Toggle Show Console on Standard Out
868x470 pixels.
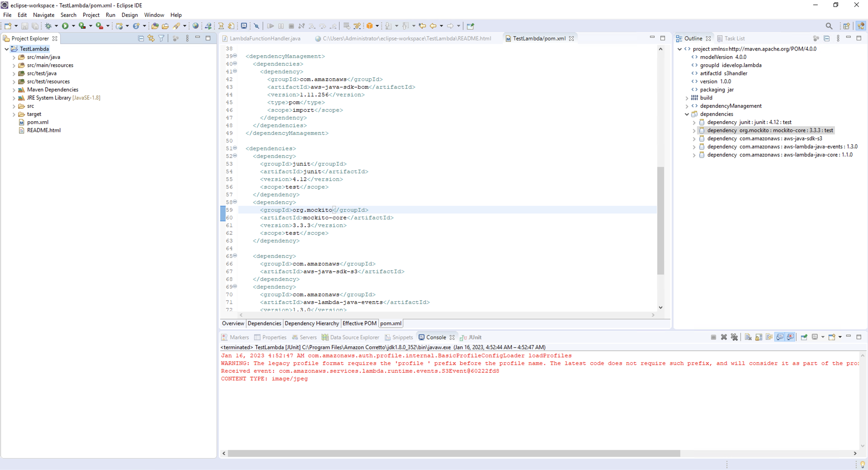pyautogui.click(x=780, y=337)
